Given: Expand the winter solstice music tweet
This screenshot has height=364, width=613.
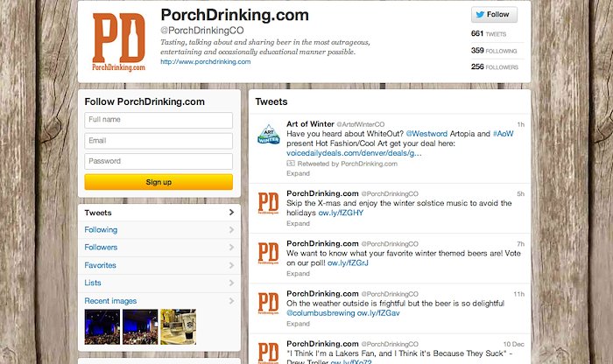Looking at the screenshot, I should pos(298,223).
